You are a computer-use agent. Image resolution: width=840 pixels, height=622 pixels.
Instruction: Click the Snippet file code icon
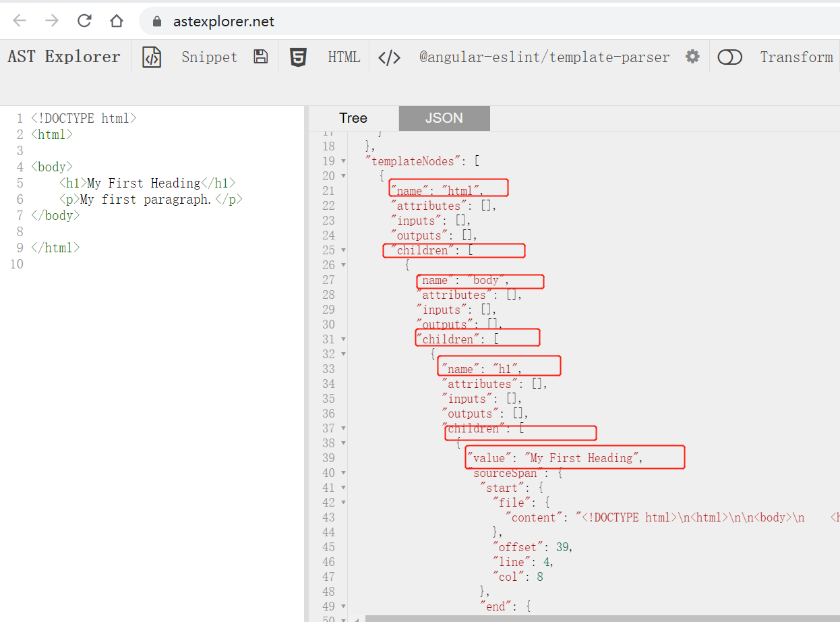(152, 57)
